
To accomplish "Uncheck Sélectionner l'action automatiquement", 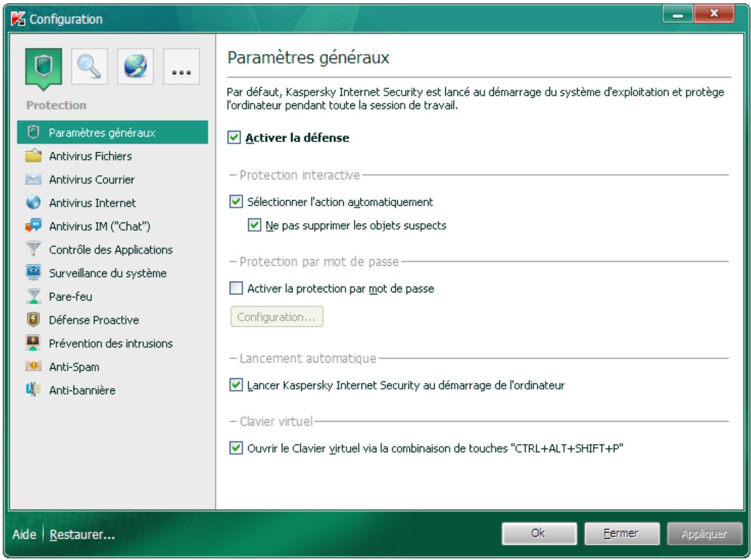I will (237, 201).
